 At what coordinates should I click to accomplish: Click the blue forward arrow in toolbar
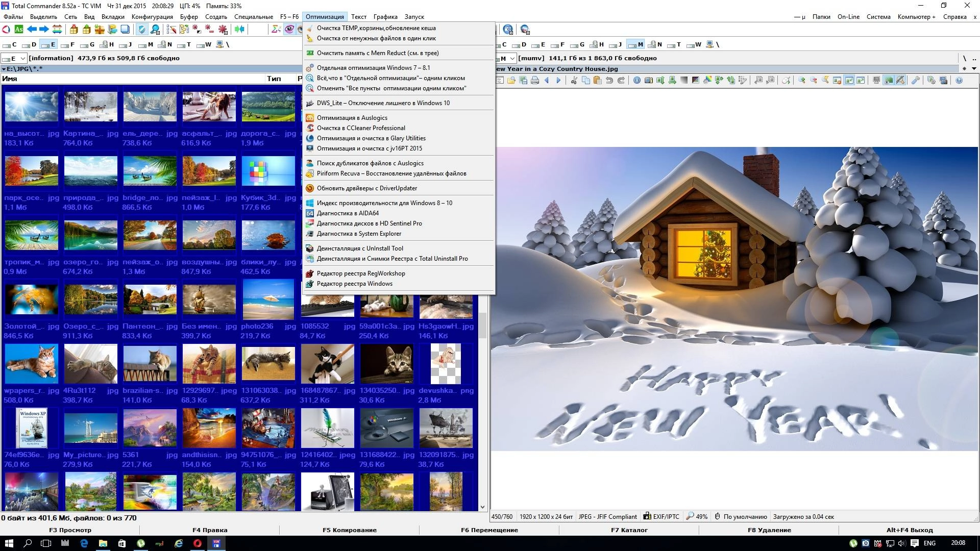pos(44,29)
